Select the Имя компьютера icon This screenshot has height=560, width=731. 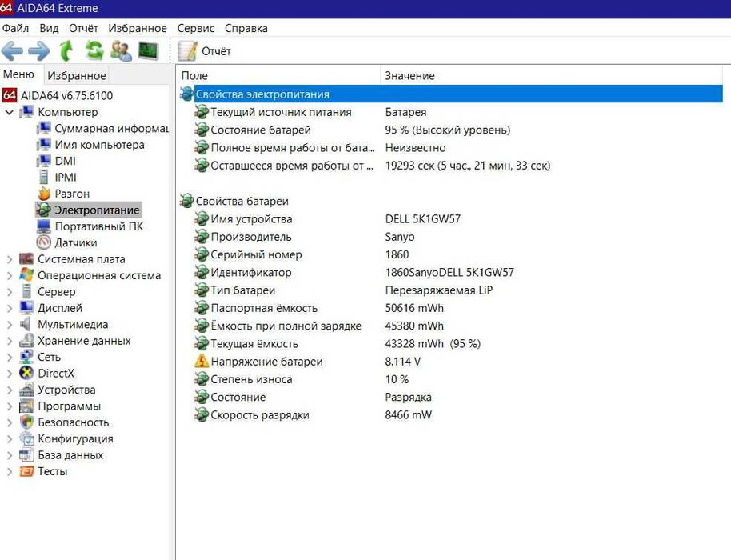click(43, 145)
